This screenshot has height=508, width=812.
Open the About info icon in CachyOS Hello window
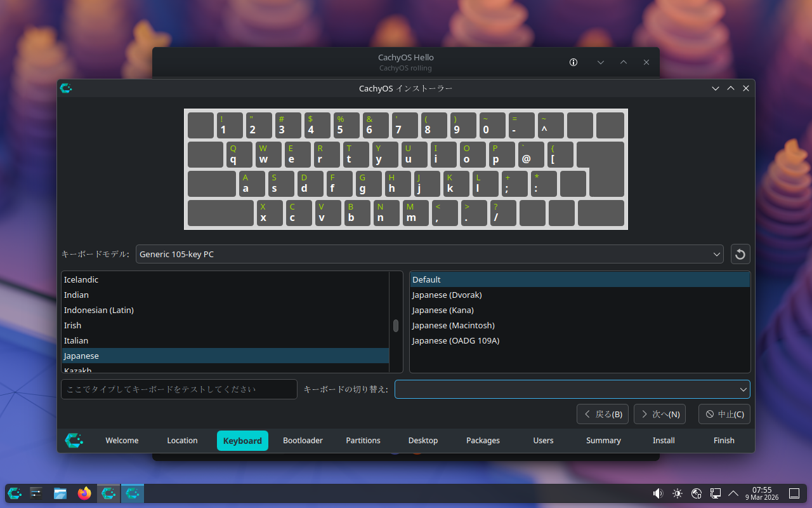coord(573,62)
